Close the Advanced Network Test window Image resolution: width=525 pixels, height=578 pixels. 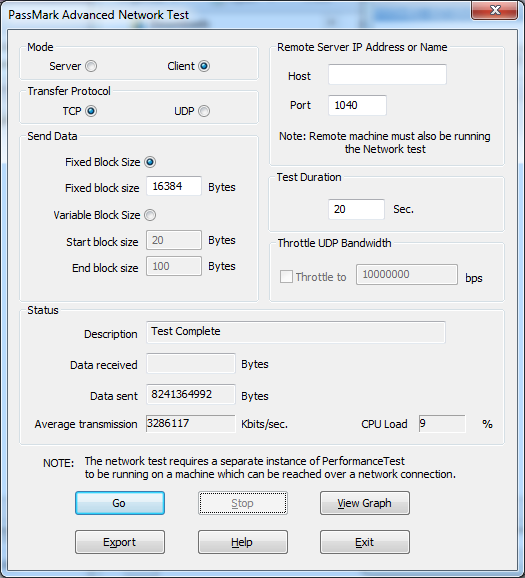[x=494, y=10]
